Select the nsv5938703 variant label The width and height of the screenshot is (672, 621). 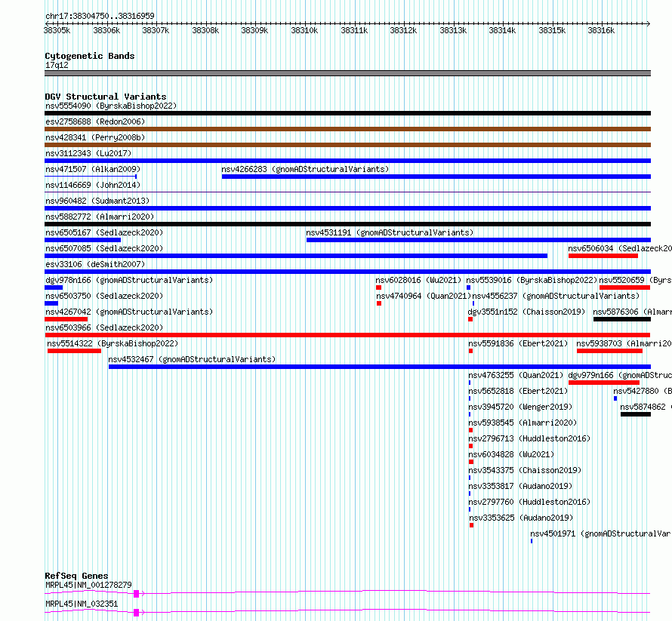click(624, 343)
